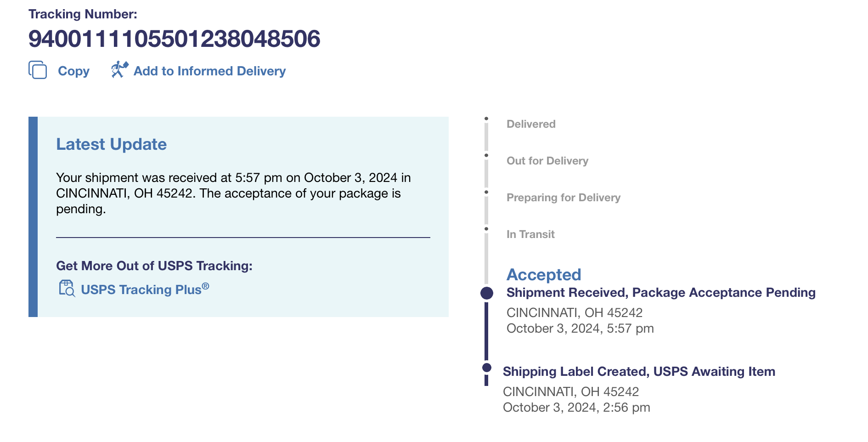Click the latest update shipment message text

(233, 193)
